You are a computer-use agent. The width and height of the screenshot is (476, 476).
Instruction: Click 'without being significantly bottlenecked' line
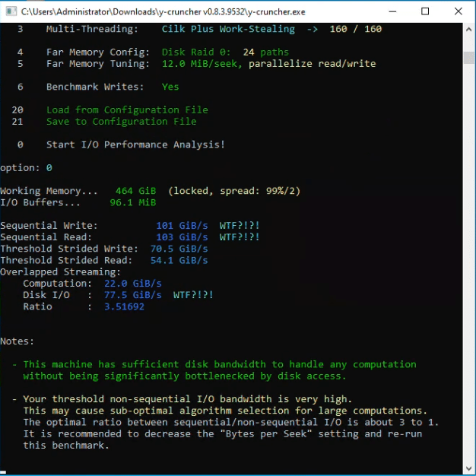click(185, 376)
